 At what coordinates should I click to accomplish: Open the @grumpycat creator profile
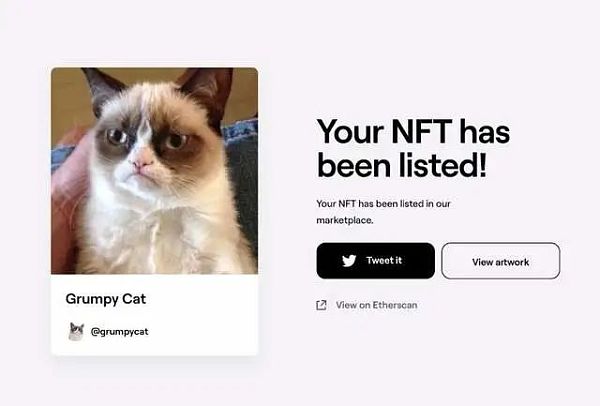click(x=120, y=331)
